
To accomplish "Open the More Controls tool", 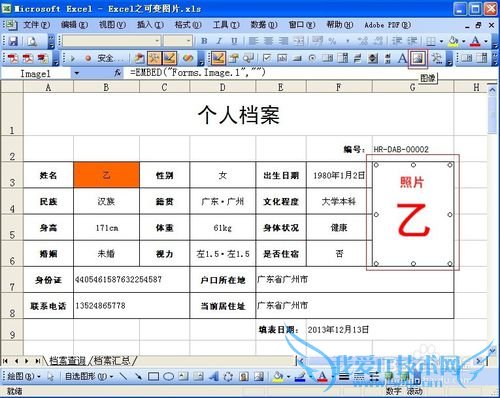I will [x=436, y=59].
